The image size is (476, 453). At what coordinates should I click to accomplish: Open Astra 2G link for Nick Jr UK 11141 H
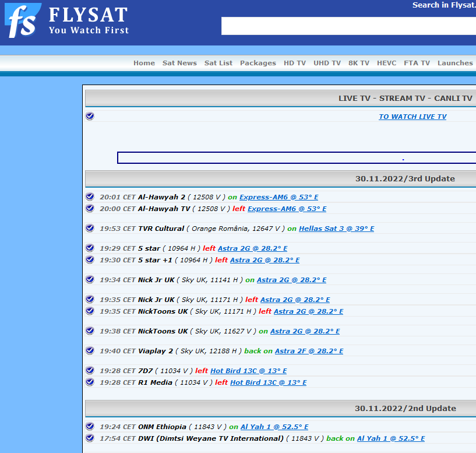[x=292, y=280]
